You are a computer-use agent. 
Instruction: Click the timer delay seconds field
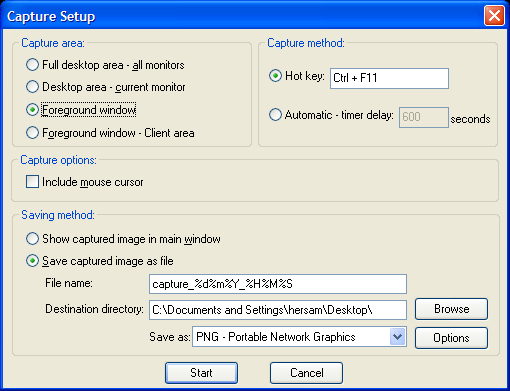(424, 117)
